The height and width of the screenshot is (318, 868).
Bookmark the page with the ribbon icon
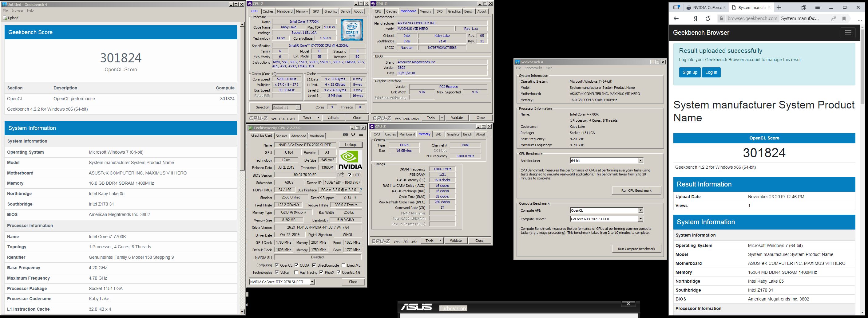pyautogui.click(x=844, y=18)
